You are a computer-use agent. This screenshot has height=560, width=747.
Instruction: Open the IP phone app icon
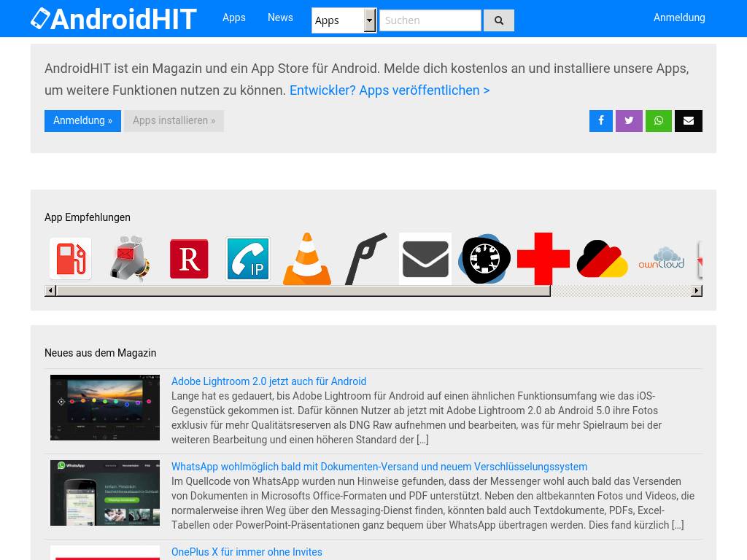point(248,259)
